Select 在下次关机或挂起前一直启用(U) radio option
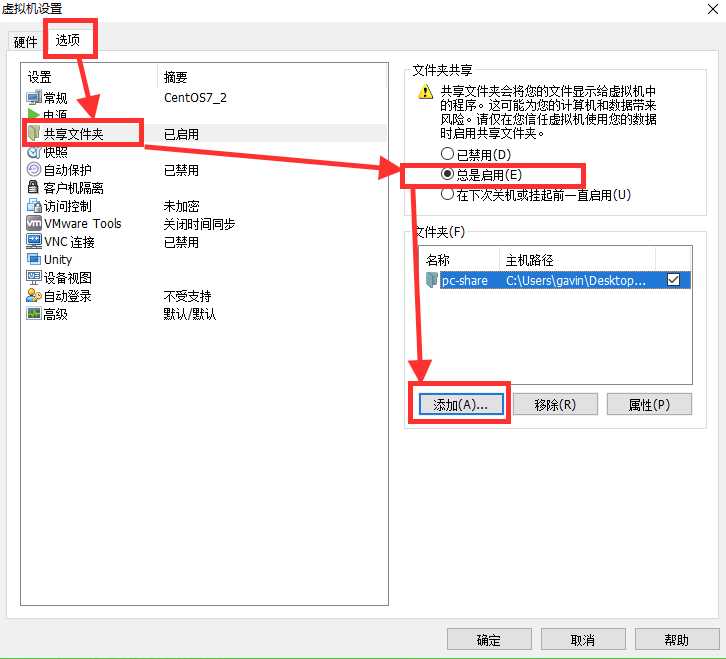The height and width of the screenshot is (659, 726). [447, 194]
